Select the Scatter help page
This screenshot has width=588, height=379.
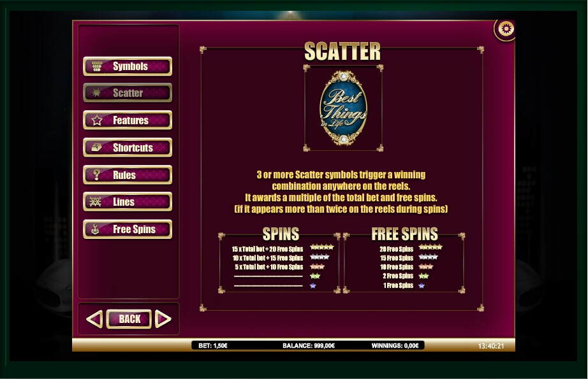pyautogui.click(x=128, y=93)
